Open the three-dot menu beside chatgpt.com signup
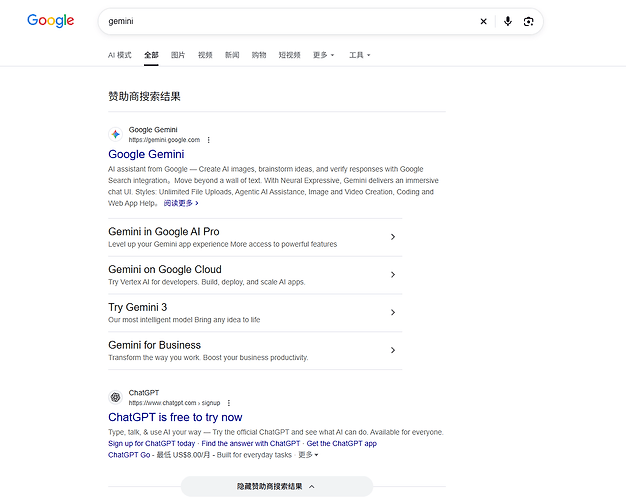The height and width of the screenshot is (499, 626). (x=229, y=403)
